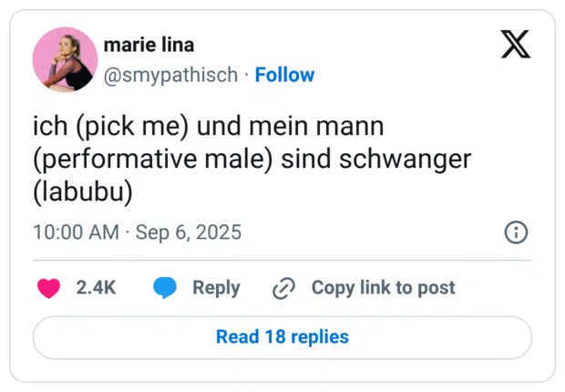The height and width of the screenshot is (392, 565).
Task: Click the words 'und mein mann' in the tweet
Action: pos(291,125)
